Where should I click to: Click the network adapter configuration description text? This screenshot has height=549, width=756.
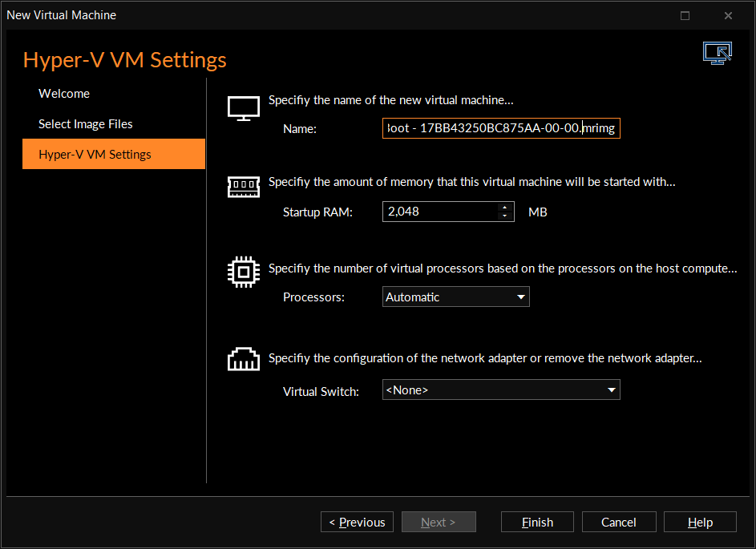[485, 358]
